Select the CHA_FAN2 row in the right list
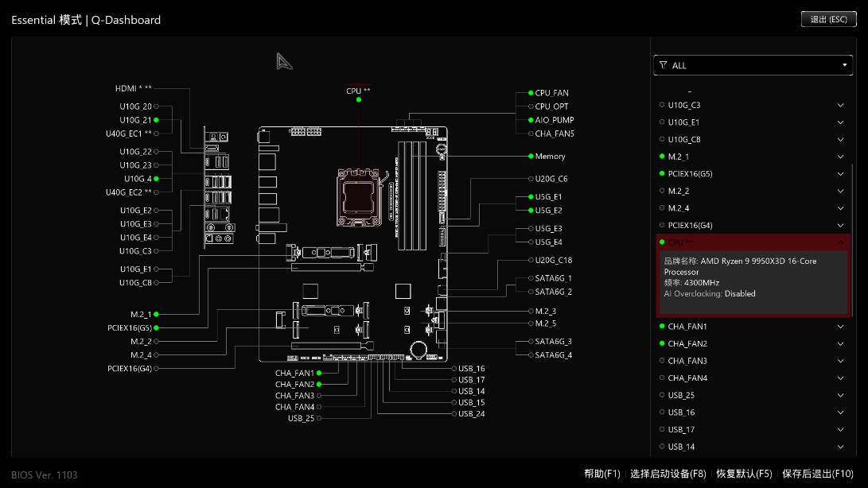 [x=753, y=343]
